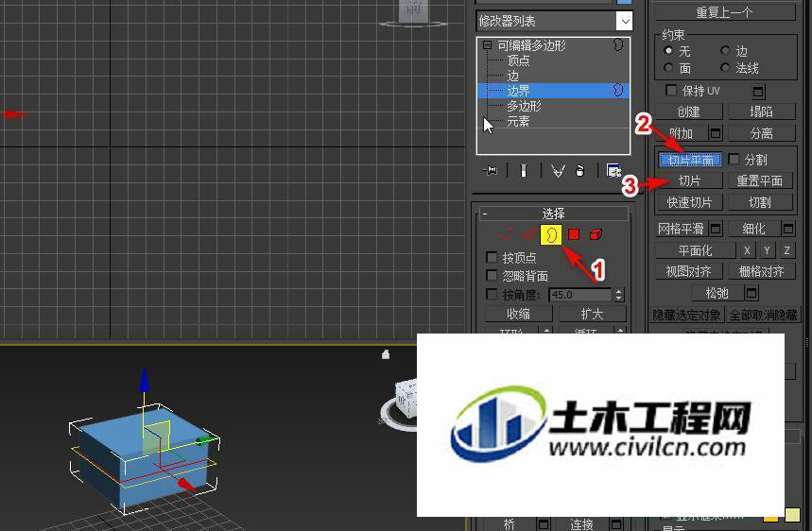Select the Vertex sub-object selection icon

point(506,235)
